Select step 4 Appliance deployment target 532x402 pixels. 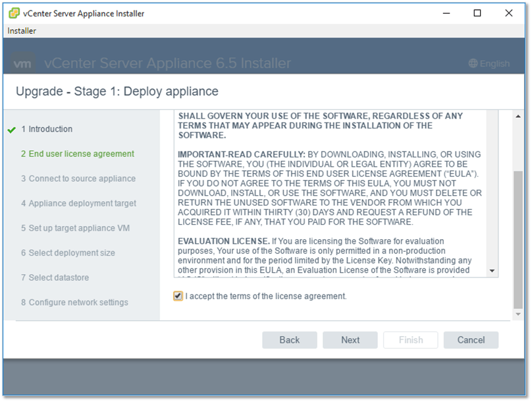[79, 204]
